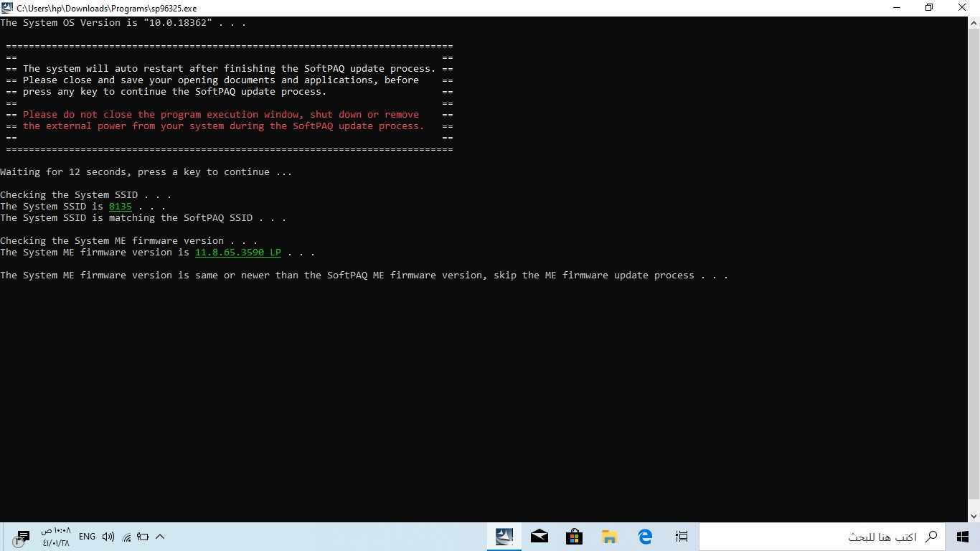The image size is (980, 551).
Task: Open Task View from the taskbar
Action: 681,536
